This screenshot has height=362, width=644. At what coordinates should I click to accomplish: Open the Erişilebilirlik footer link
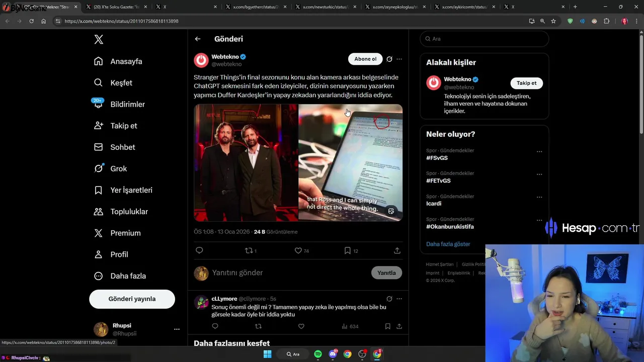click(459, 273)
